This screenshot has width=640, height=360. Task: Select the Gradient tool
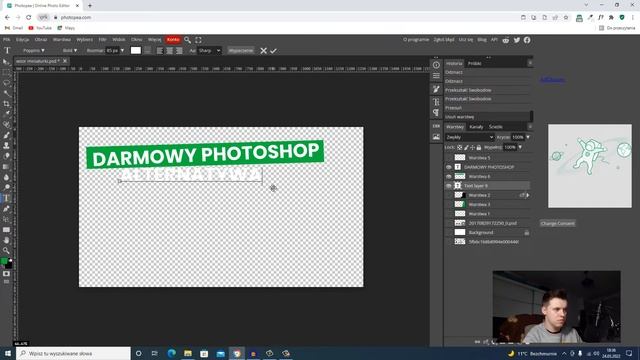(x=6, y=167)
